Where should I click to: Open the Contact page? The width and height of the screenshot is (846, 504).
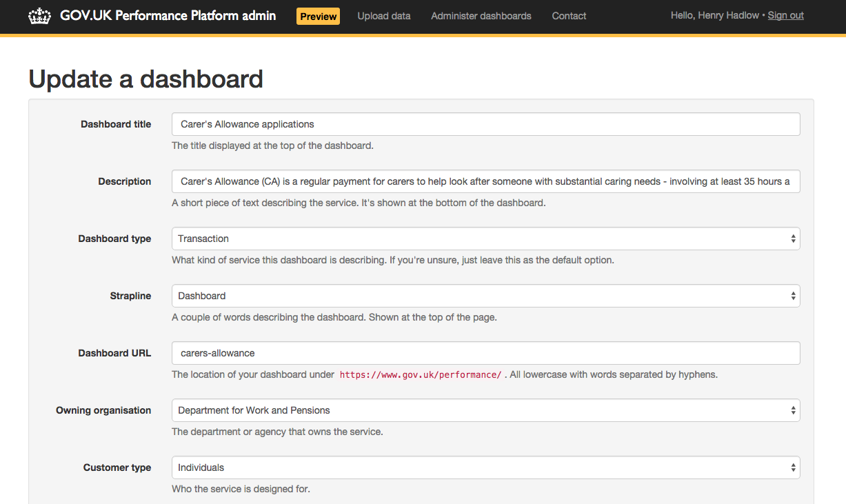click(x=569, y=15)
